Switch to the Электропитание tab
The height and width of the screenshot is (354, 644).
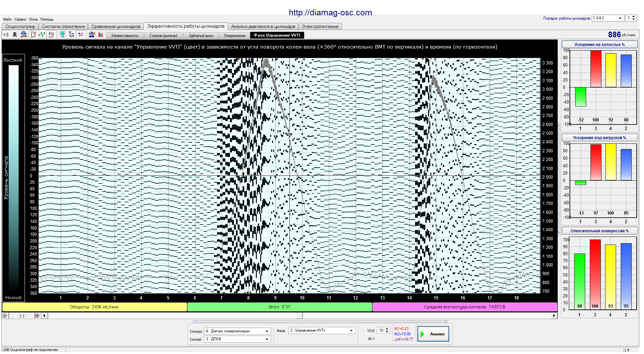(x=320, y=26)
